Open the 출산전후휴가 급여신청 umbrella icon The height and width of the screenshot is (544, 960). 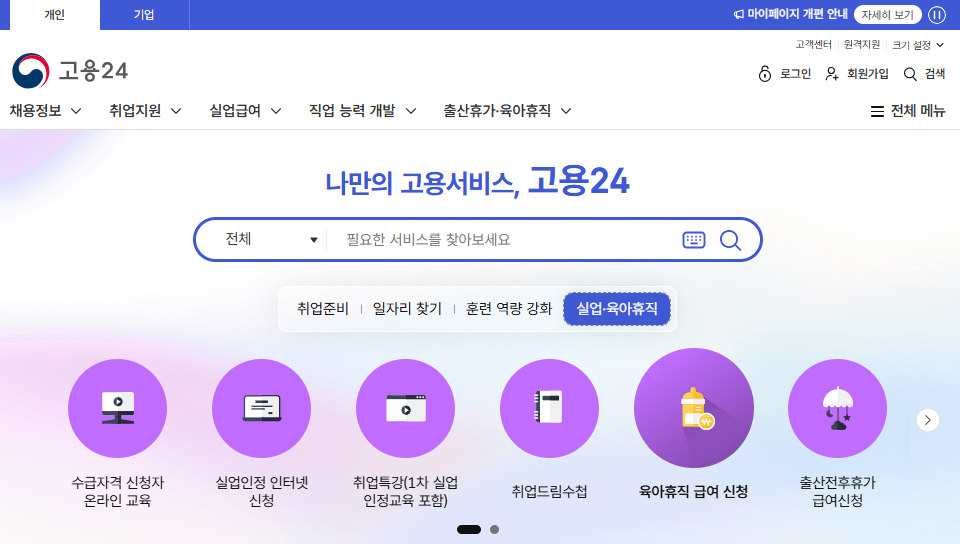point(838,408)
